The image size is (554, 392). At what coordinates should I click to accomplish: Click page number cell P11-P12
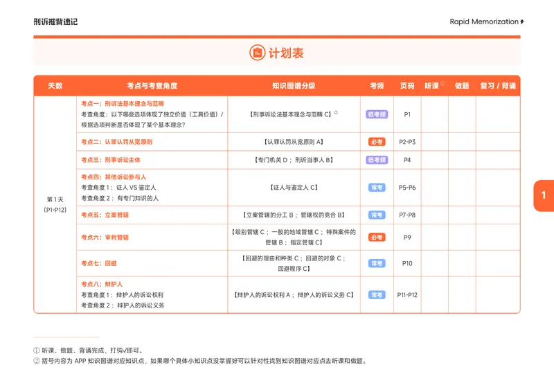point(407,295)
